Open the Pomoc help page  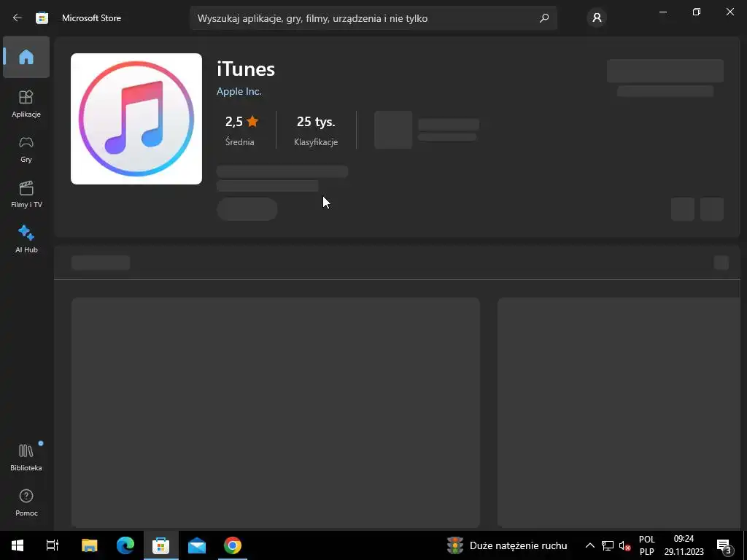coord(26,502)
